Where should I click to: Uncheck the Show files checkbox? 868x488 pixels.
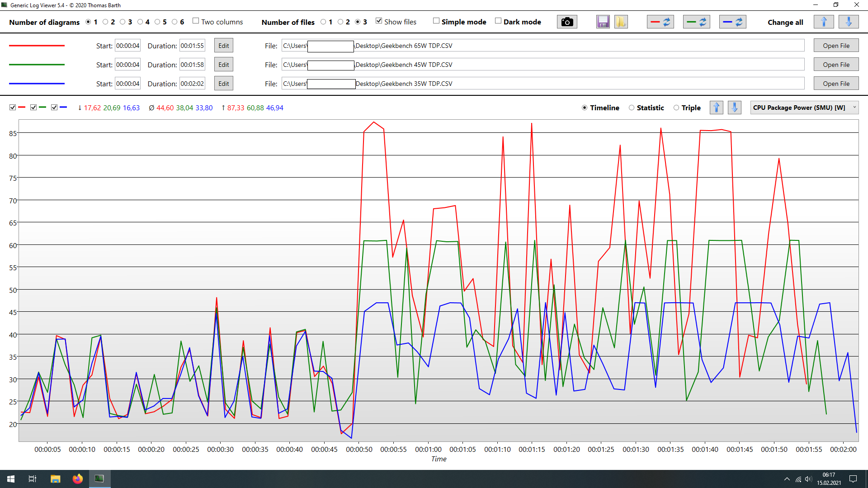(379, 21)
